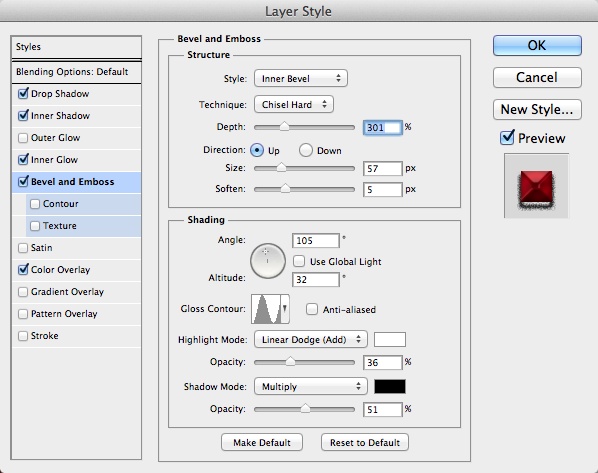This screenshot has width=598, height=473.
Task: Click the Depth slider handle
Action: tap(284, 127)
